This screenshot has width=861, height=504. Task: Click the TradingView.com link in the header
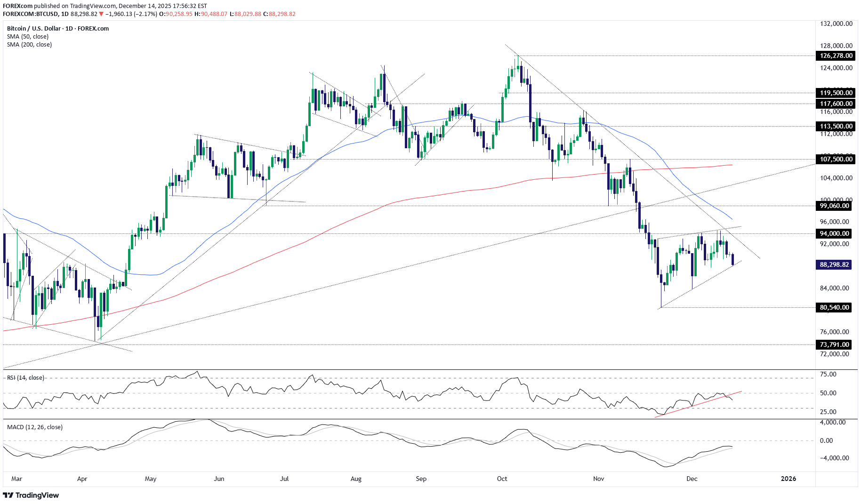[92, 6]
